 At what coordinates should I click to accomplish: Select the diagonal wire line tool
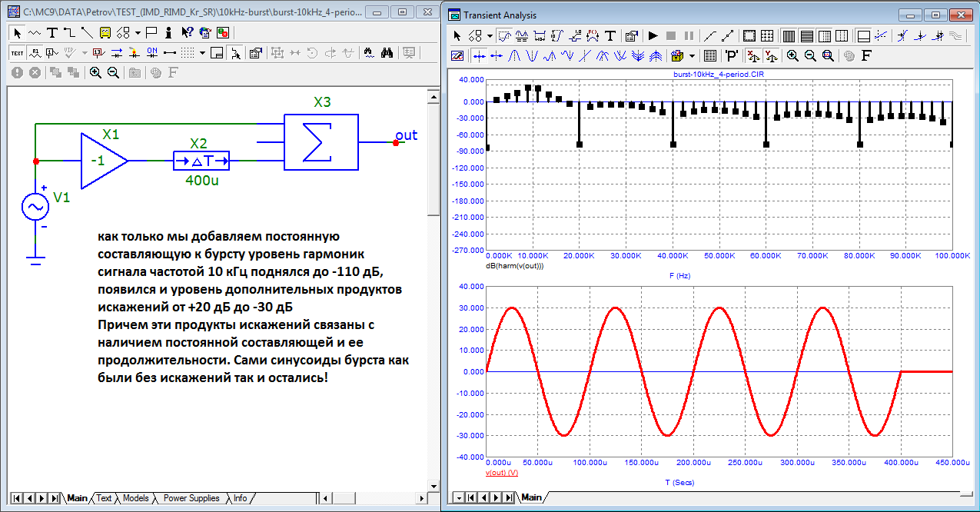86,32
